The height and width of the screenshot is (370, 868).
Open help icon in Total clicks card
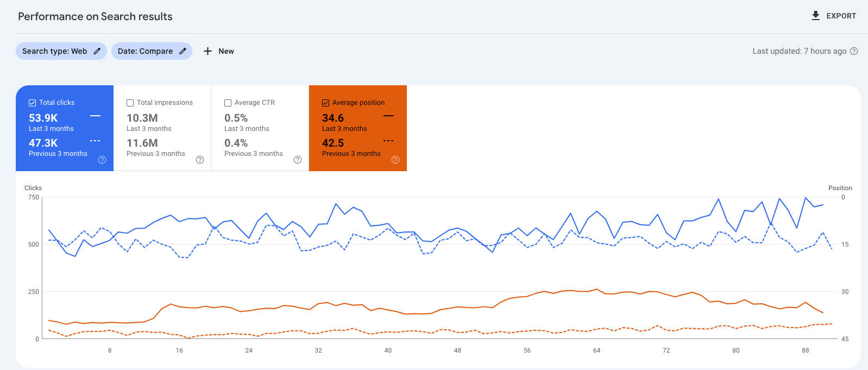tap(102, 160)
